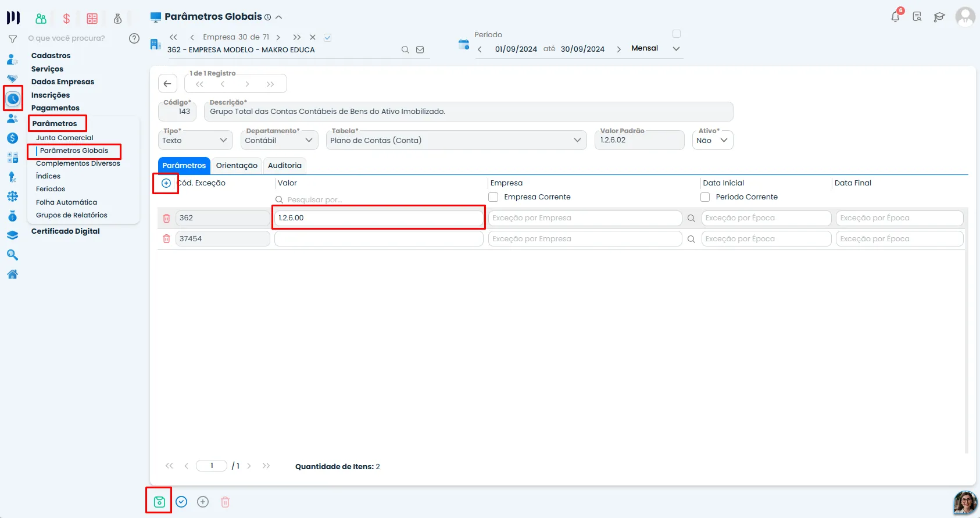Viewport: 980px width, 518px height.
Task: Toggle the checkbox above Período selector
Action: (677, 34)
